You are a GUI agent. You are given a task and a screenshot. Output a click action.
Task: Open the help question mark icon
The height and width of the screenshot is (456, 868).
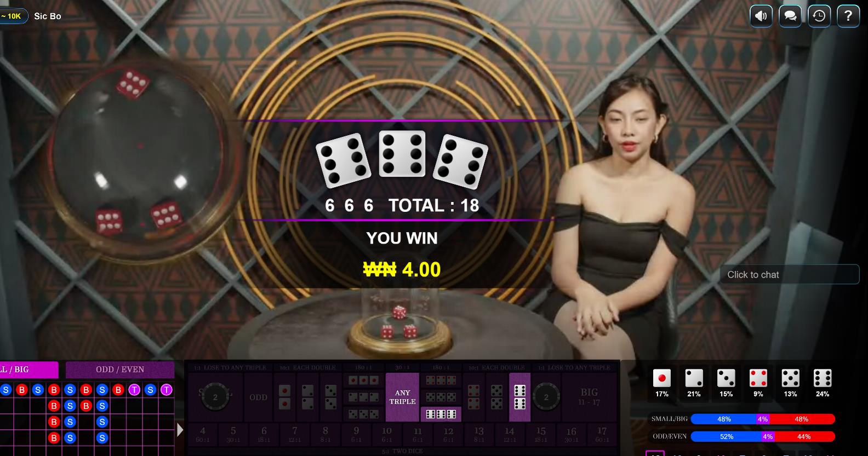(848, 16)
